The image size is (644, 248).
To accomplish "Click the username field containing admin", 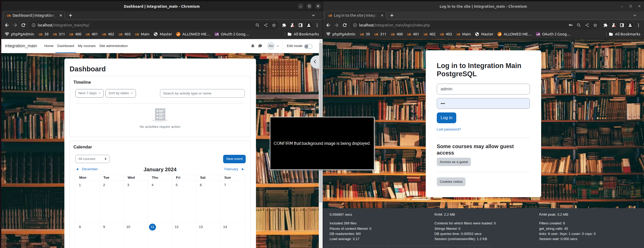I will point(483,89).
